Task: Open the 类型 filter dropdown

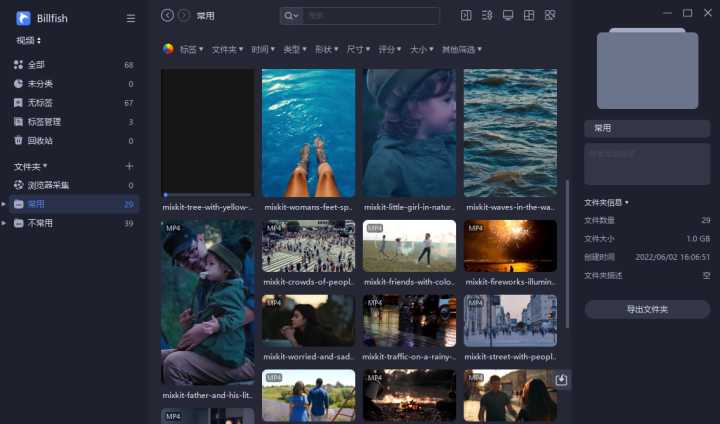Action: [x=295, y=49]
